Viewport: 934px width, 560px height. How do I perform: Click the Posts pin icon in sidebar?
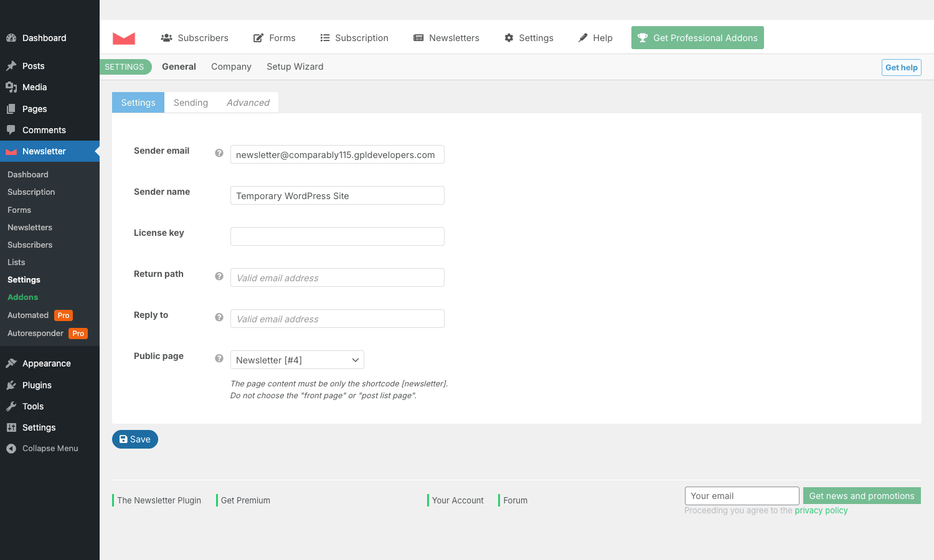point(11,66)
